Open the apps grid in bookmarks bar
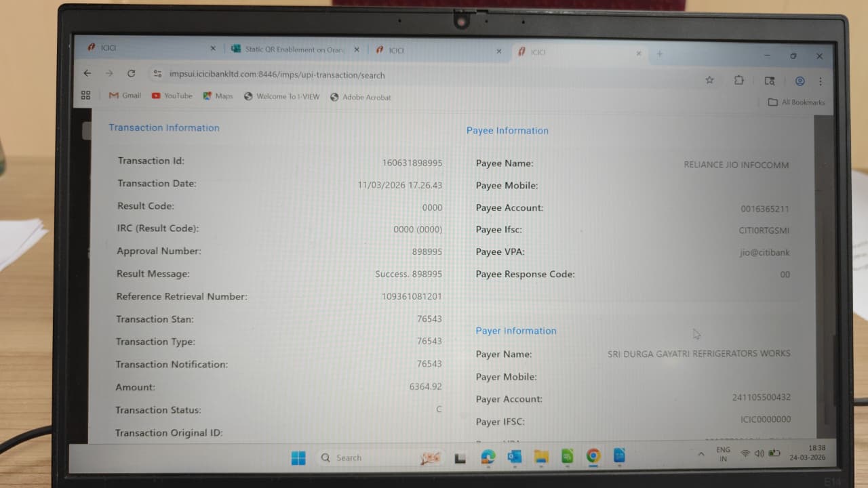 coord(85,96)
